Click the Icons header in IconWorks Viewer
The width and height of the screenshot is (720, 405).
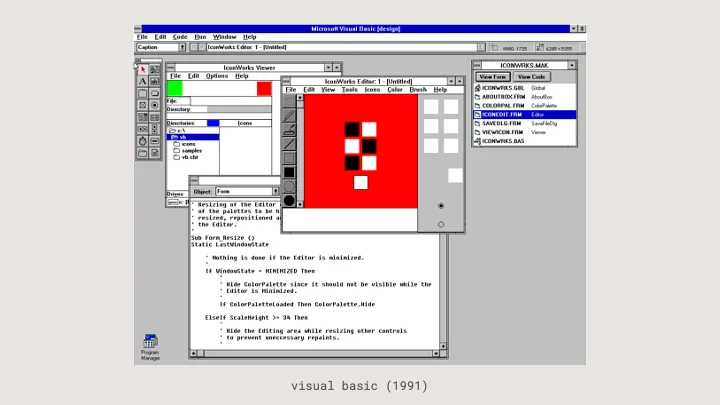point(245,123)
